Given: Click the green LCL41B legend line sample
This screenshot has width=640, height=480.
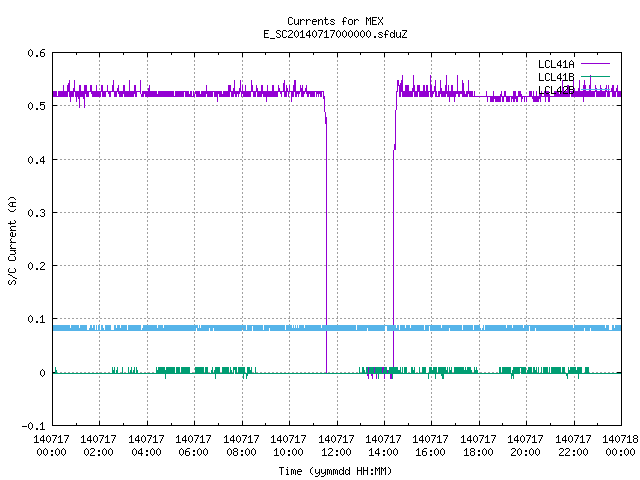Looking at the screenshot, I should point(595,76).
